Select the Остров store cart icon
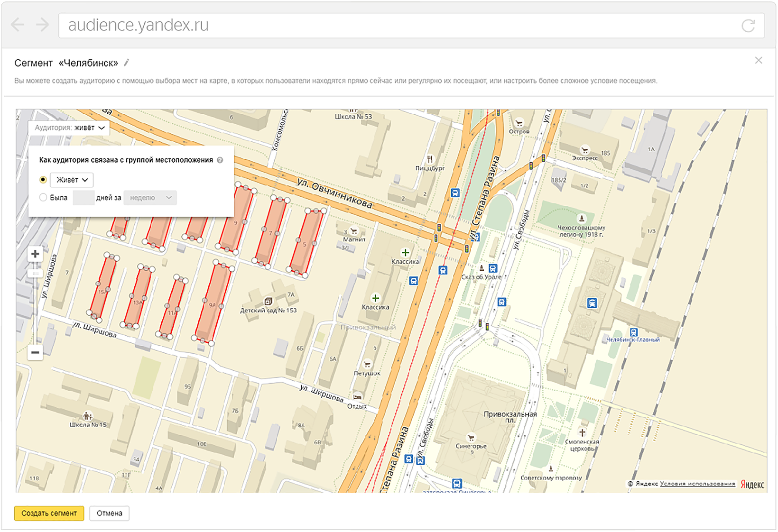 click(519, 123)
